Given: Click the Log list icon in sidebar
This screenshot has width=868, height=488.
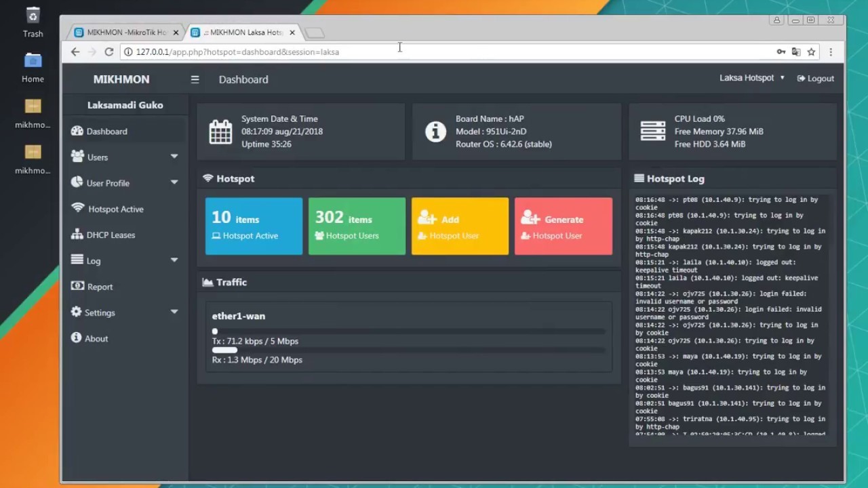Looking at the screenshot, I should tap(77, 260).
